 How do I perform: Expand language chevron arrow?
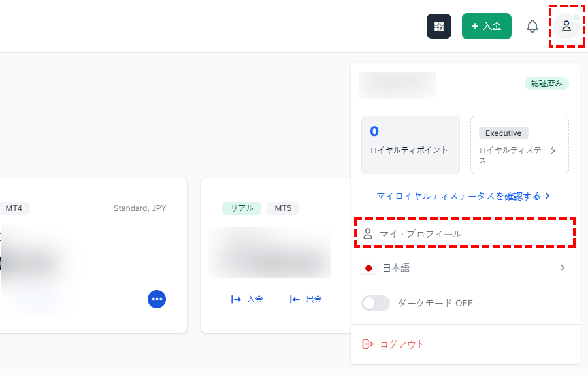(x=562, y=268)
